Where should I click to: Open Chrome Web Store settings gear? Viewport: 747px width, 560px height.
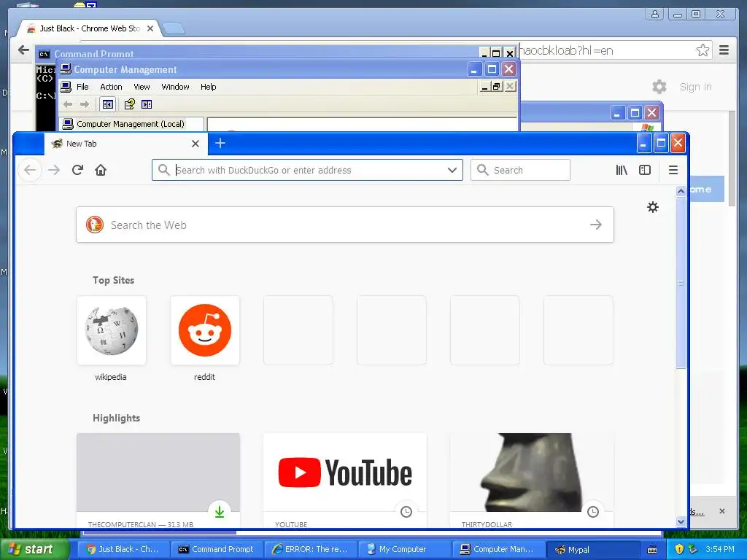click(659, 87)
